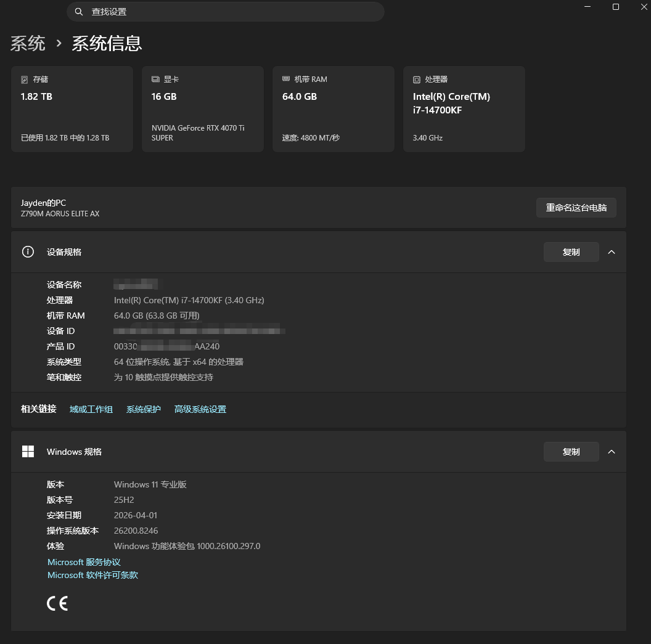The height and width of the screenshot is (644, 651).
Task: Open the 处理器 i7-14700KF card
Action: click(464, 108)
